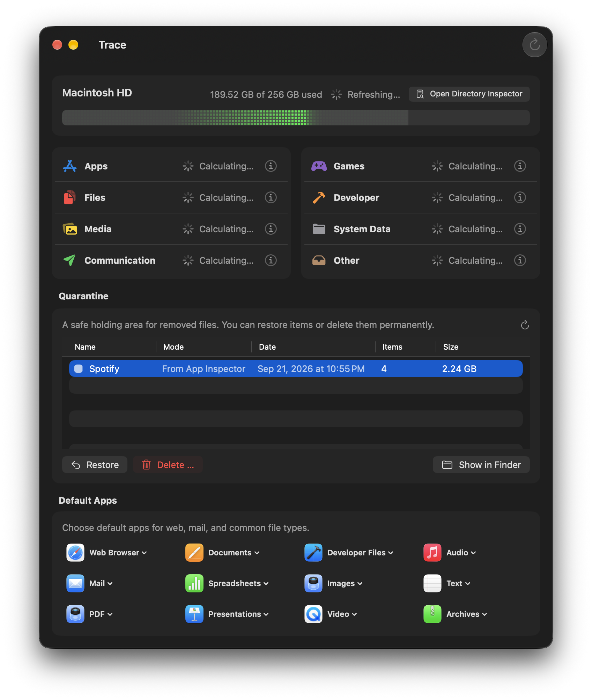The width and height of the screenshot is (592, 700).
Task: Expand the Presentations default app dropdown
Action: [x=238, y=614]
